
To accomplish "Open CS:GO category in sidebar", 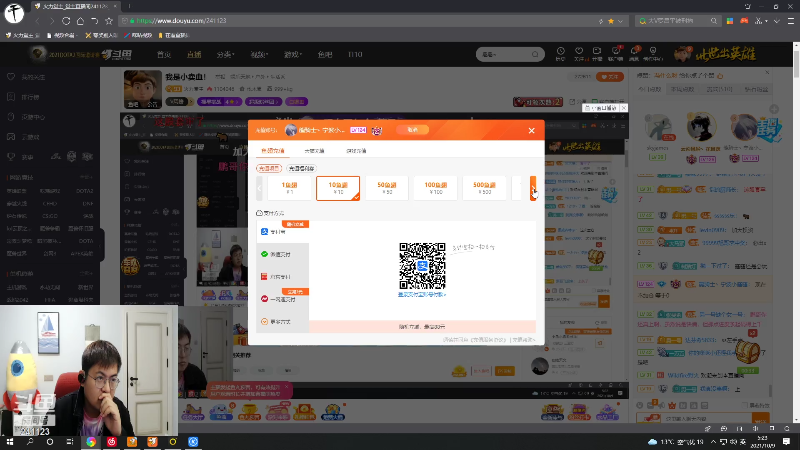I will click(49, 216).
